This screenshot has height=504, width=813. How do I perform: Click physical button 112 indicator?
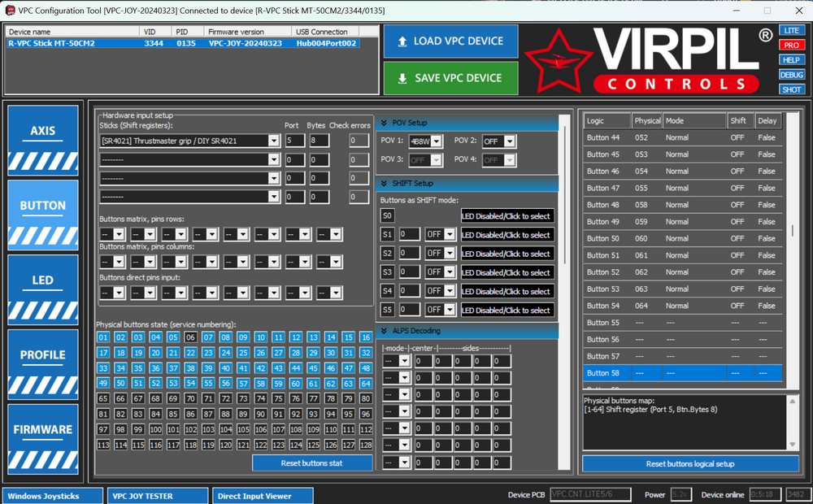pos(366,429)
